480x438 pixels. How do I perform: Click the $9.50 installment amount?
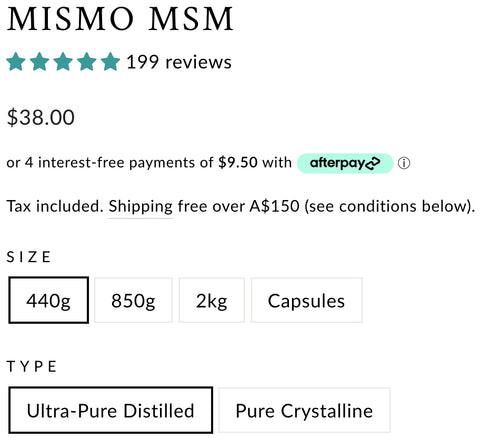238,163
